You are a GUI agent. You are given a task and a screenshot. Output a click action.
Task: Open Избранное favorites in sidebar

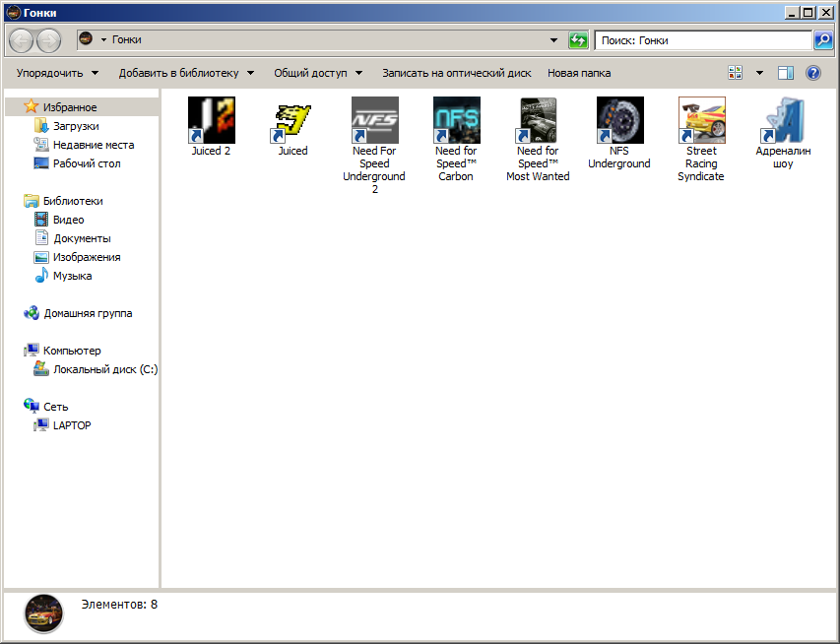pyautogui.click(x=70, y=107)
